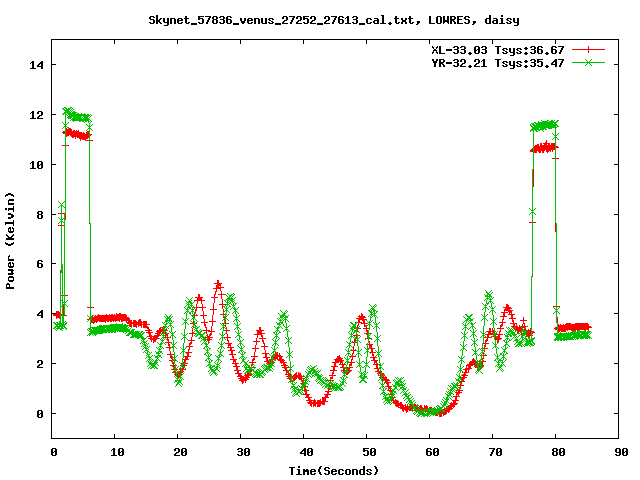Image resolution: width=640 pixels, height=480 pixels.
Task: Click the legend entry XL-33.03 Tsys:36.67
Action: click(498, 50)
